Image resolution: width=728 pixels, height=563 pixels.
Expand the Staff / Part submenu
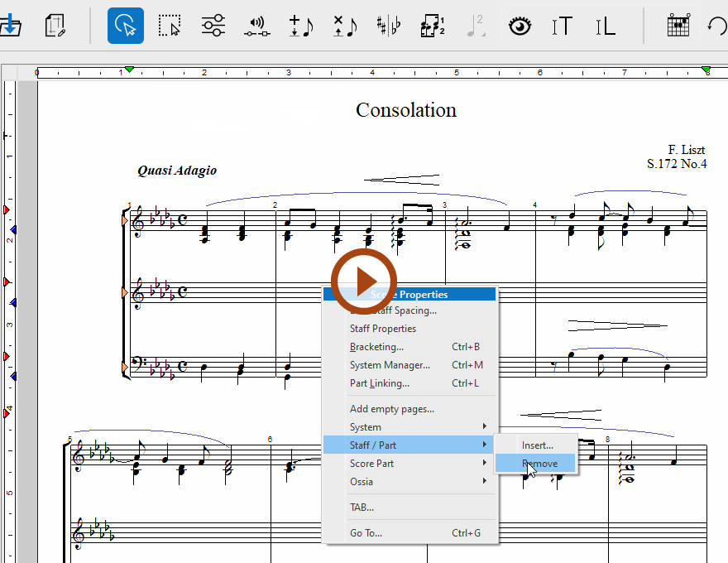click(x=409, y=445)
